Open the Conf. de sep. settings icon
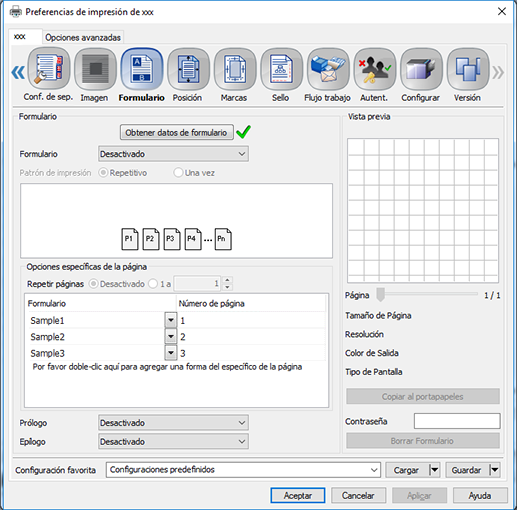The image size is (517, 510). pyautogui.click(x=49, y=69)
